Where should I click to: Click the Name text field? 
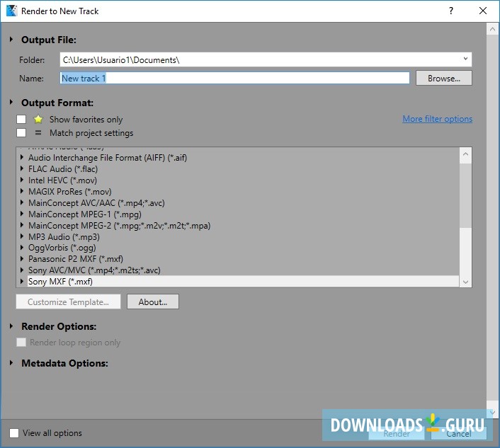[234, 78]
